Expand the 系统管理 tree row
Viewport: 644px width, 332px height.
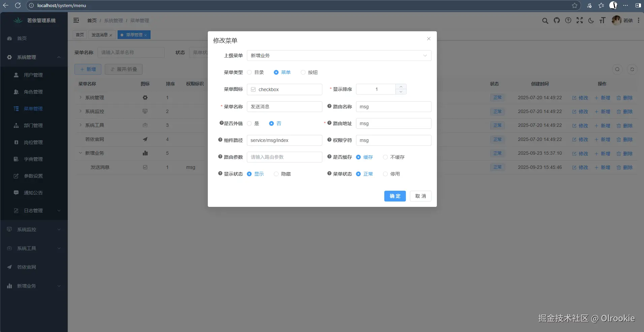[x=80, y=98]
